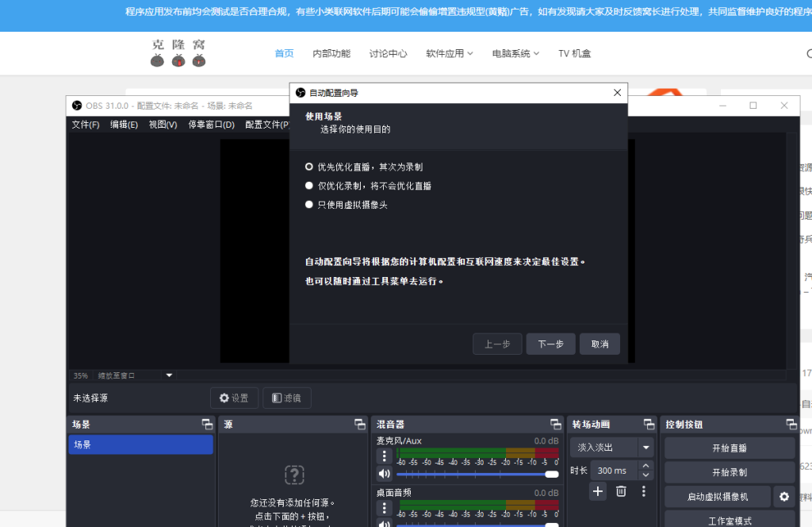812x527 pixels.
Task: Click the website search icon
Action: click(x=809, y=53)
